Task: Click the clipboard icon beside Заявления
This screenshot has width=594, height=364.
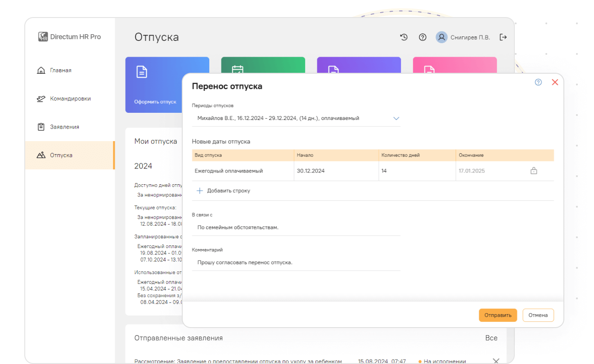Action: point(41,127)
